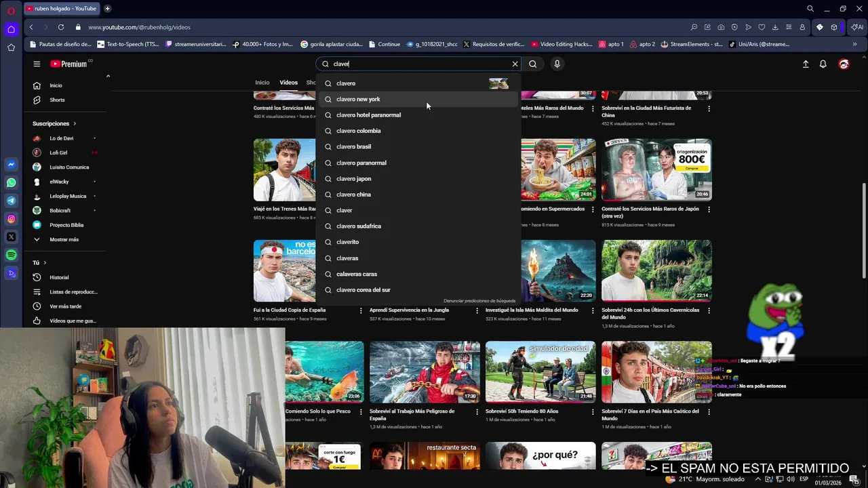Image resolution: width=868 pixels, height=488 pixels.
Task: Click the search magnifier button
Action: pyautogui.click(x=533, y=64)
